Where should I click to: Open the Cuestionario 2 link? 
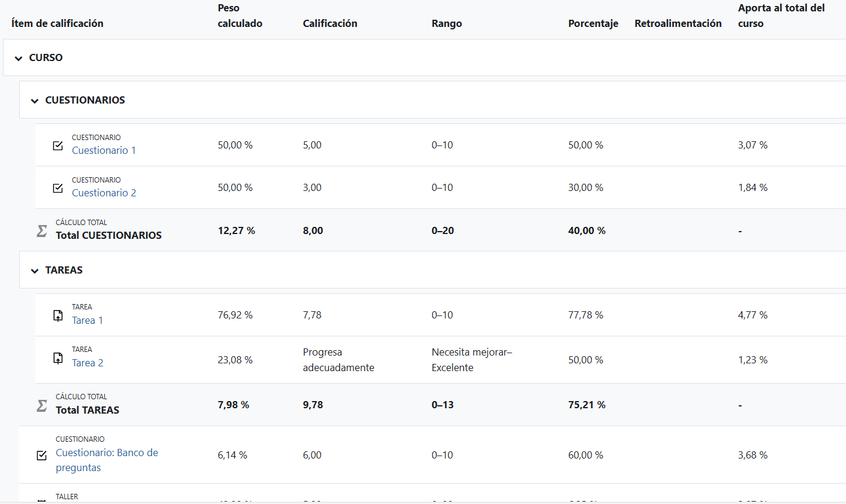tap(104, 193)
